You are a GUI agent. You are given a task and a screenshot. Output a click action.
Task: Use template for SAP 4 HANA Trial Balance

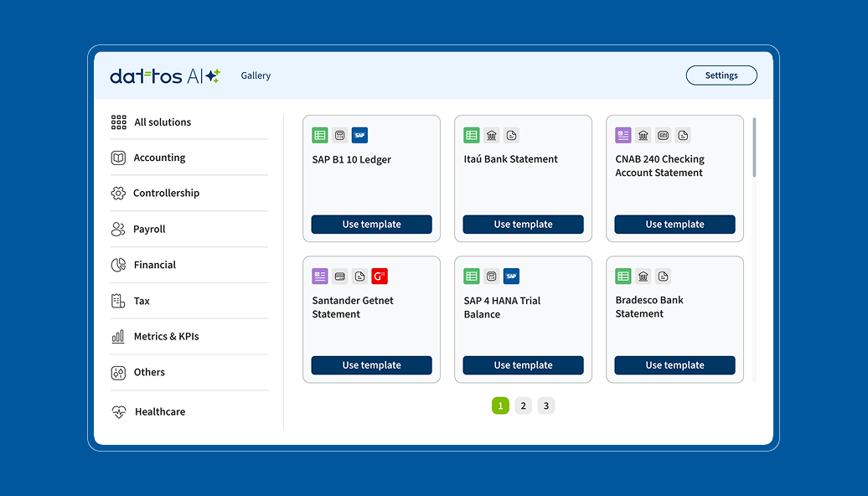click(523, 365)
